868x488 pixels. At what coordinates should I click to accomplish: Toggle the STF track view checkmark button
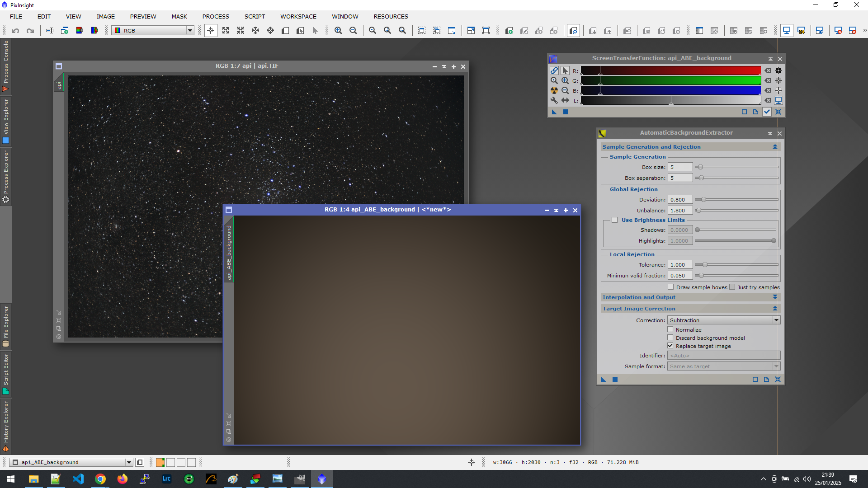click(767, 112)
